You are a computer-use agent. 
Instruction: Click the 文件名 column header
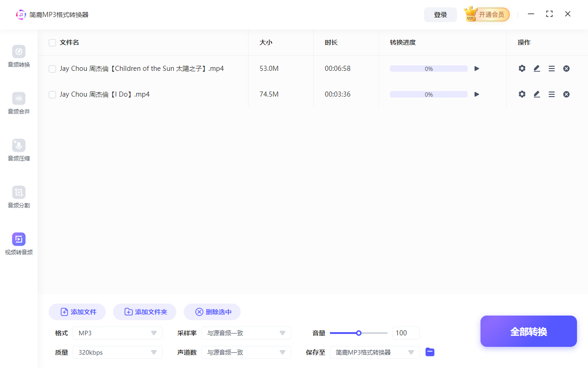tap(69, 42)
